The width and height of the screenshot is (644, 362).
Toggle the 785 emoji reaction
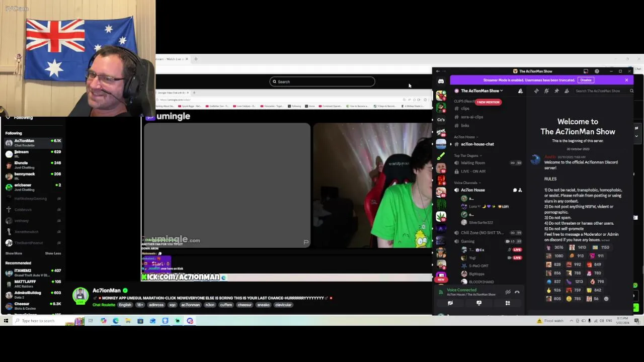[573, 299]
